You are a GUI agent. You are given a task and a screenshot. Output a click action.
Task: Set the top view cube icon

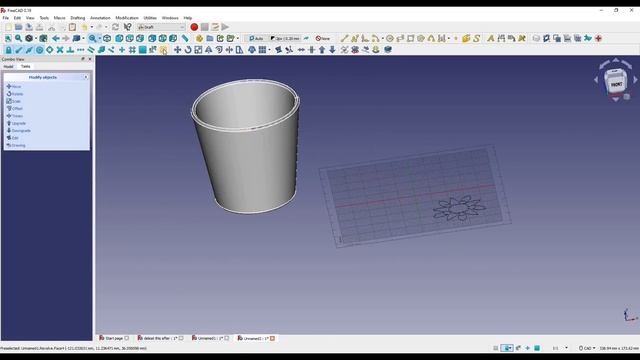coord(130,38)
